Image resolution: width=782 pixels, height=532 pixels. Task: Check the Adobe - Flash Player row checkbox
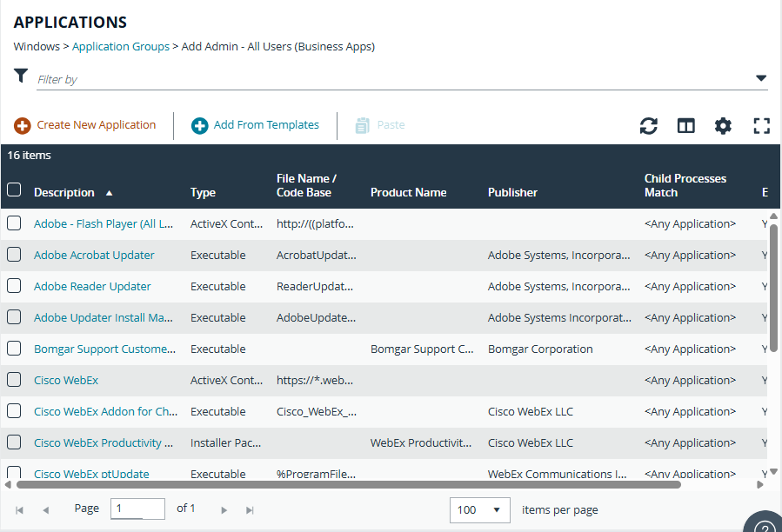[14, 223]
